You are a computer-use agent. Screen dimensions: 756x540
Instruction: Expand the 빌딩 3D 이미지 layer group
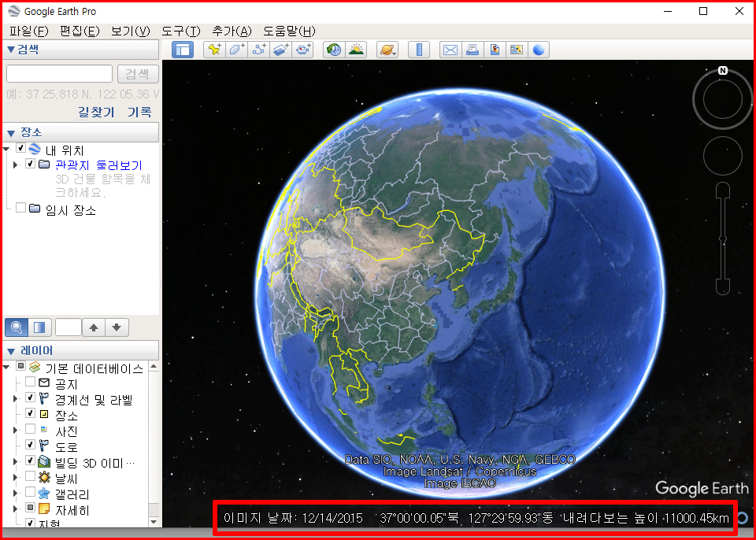pos(16,461)
